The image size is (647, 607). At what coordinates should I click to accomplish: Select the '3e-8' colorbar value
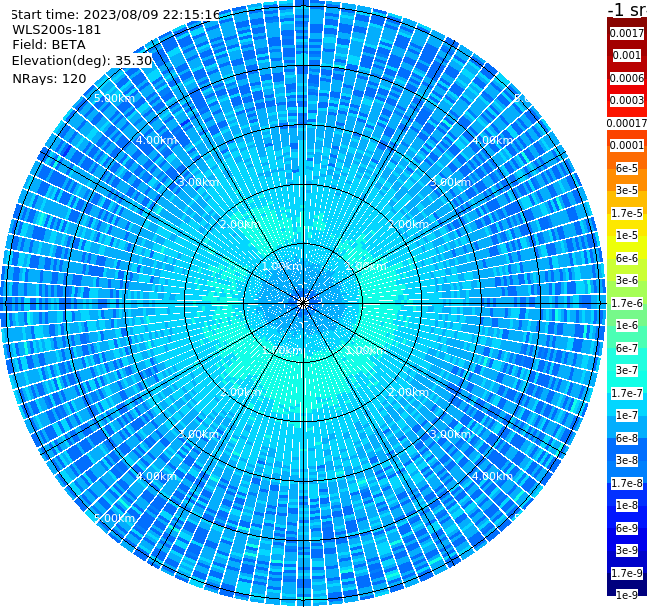[627, 460]
